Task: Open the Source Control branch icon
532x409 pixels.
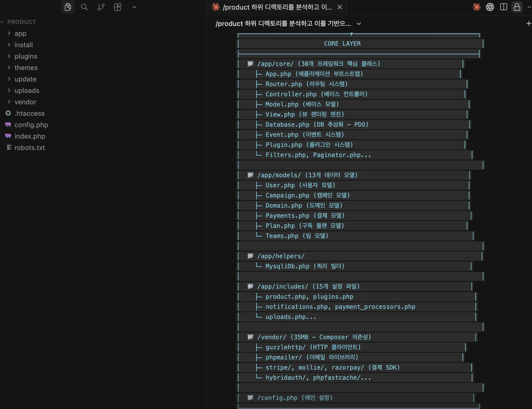Action: point(101,7)
